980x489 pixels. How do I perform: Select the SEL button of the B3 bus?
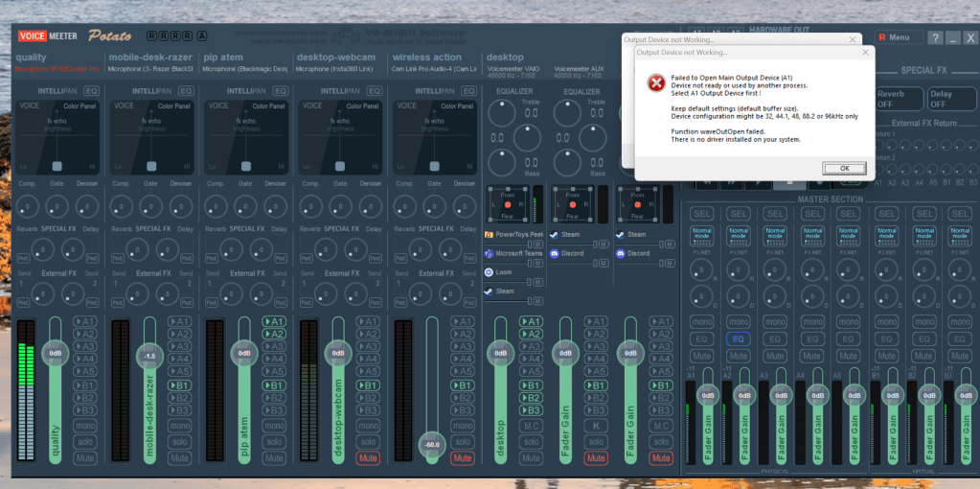pyautogui.click(x=959, y=214)
